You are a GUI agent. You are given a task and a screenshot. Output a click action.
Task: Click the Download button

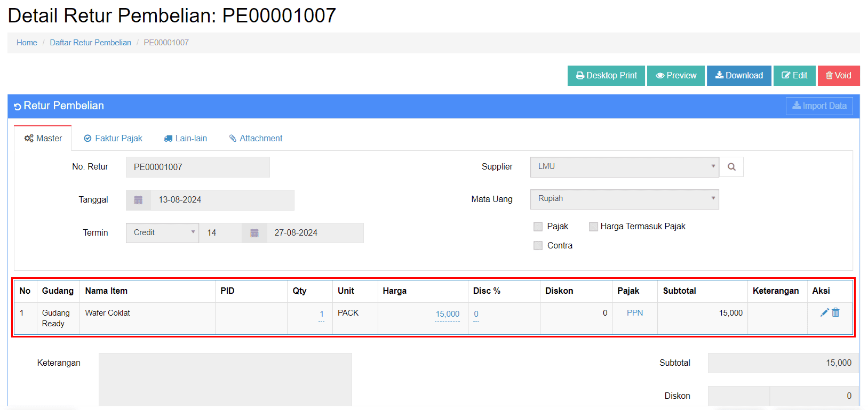[739, 76]
